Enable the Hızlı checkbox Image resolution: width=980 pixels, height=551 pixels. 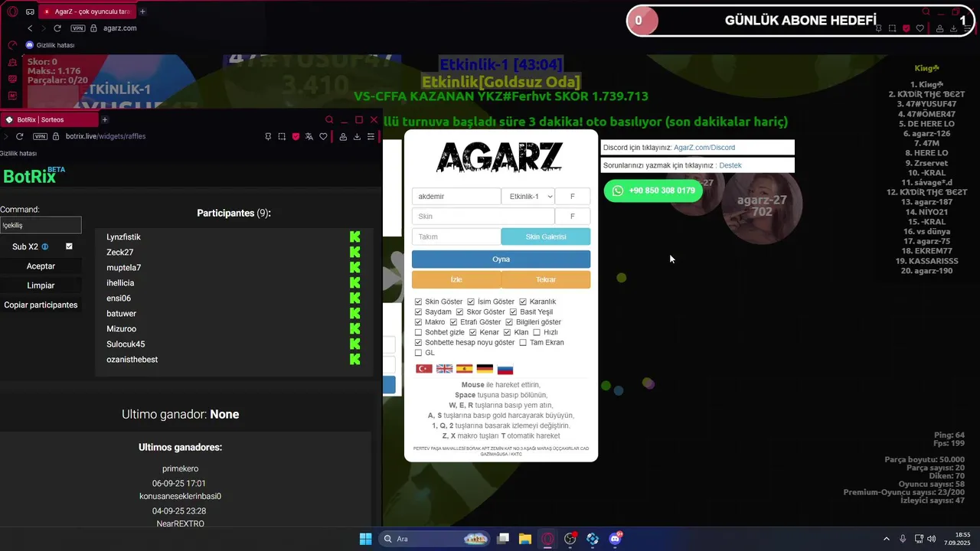point(537,332)
